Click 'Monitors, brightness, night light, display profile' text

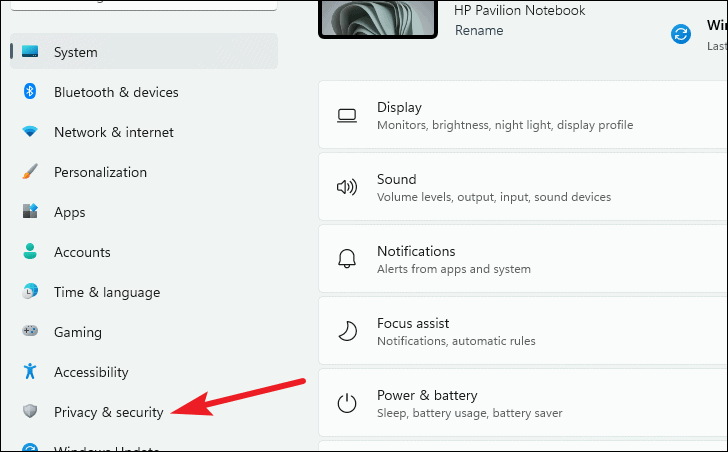505,125
